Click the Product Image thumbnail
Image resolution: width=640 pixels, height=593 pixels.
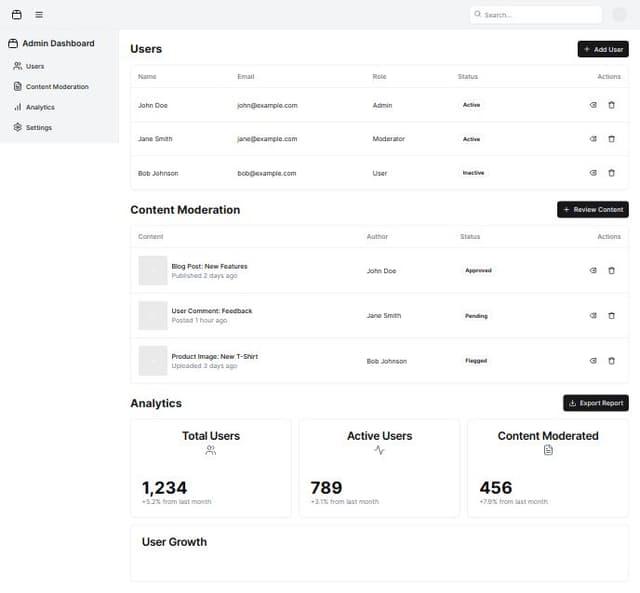153,361
